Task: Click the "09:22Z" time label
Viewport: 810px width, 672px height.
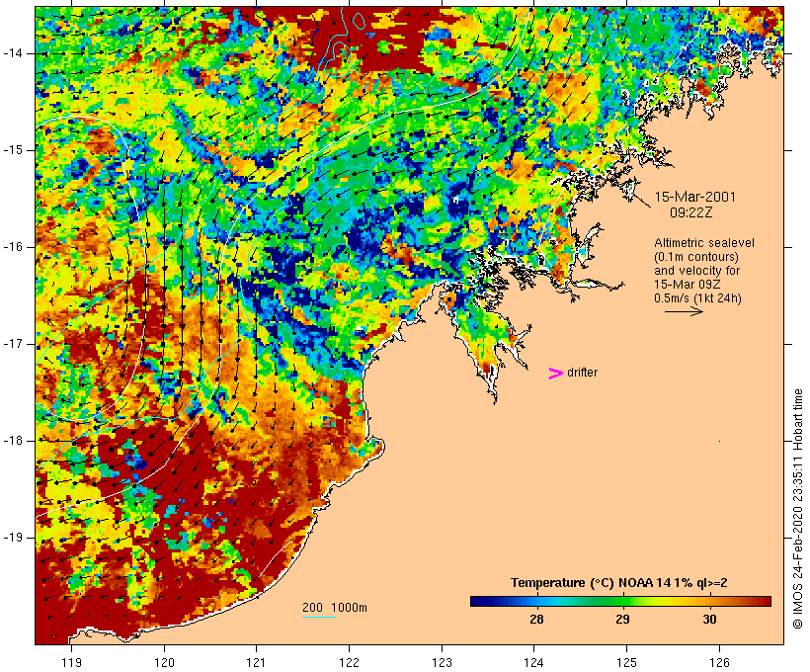Action: (x=691, y=212)
